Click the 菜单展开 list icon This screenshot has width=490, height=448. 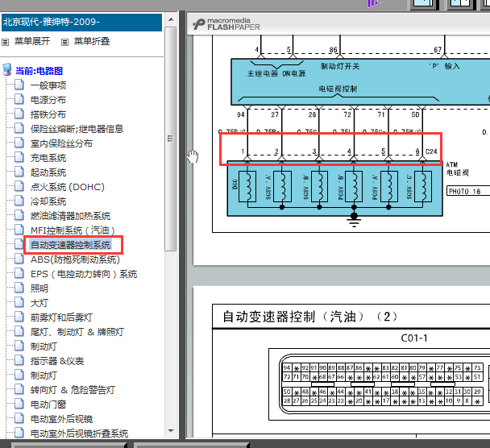(6, 42)
